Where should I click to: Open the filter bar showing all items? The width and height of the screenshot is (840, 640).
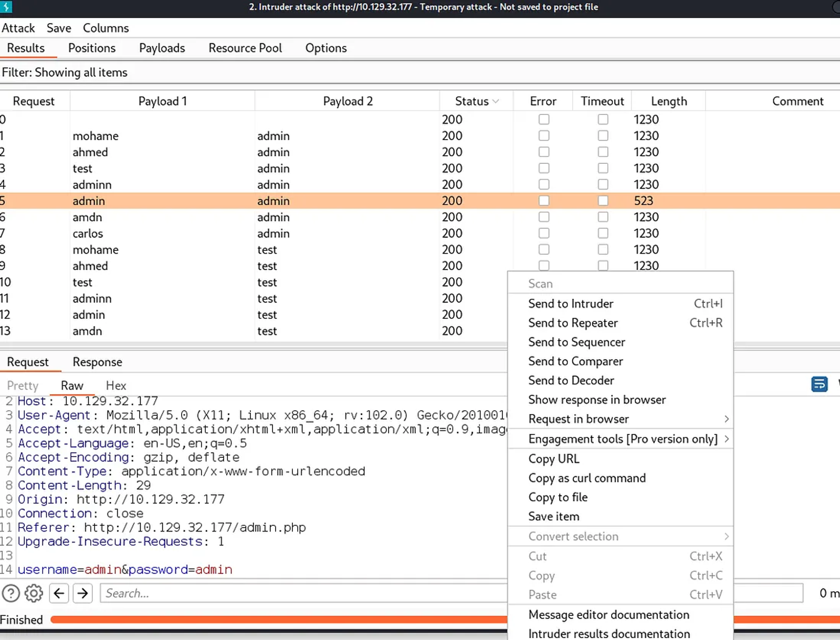point(420,72)
